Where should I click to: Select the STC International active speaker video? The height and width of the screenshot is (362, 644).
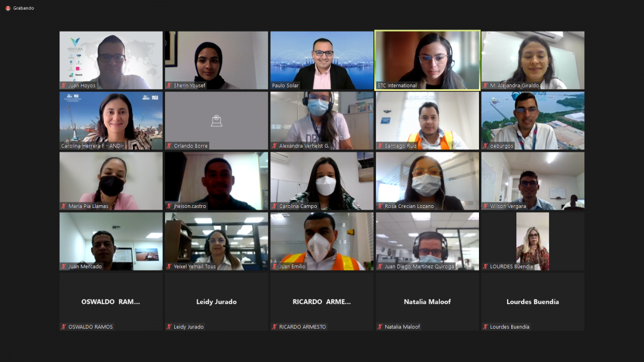(x=427, y=60)
